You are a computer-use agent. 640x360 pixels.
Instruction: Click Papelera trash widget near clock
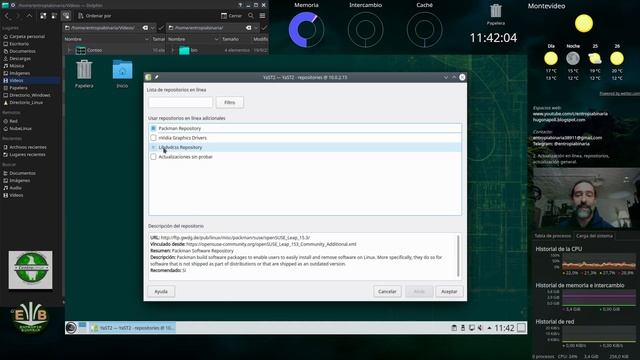(x=496, y=14)
